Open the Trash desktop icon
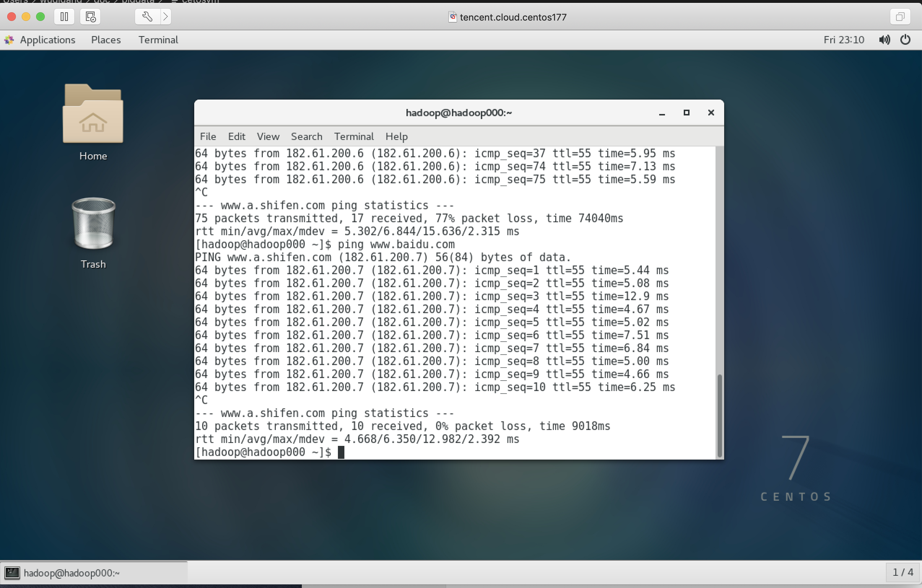Viewport: 922px width, 588px height. point(93,223)
